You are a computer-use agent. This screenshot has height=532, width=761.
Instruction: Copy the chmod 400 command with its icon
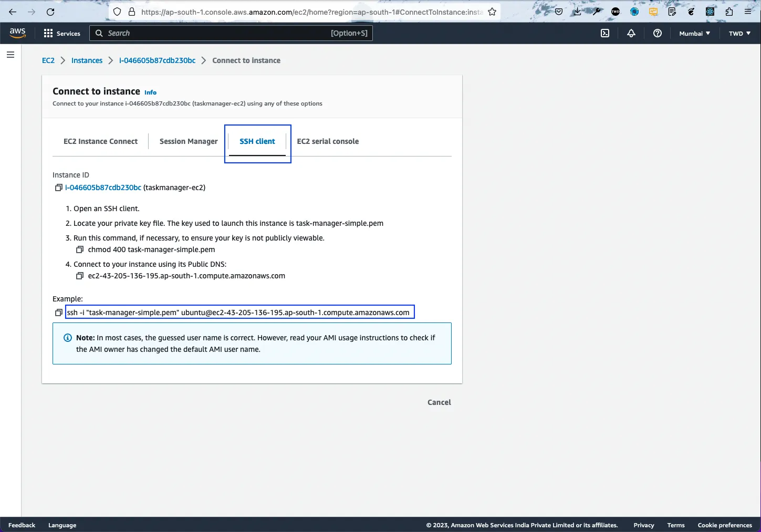[80, 249]
